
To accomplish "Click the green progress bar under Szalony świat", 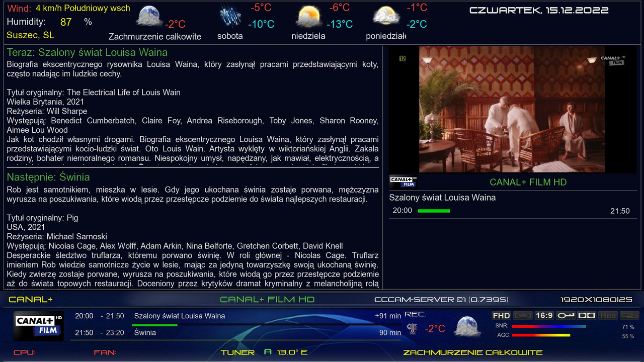I will (x=434, y=211).
